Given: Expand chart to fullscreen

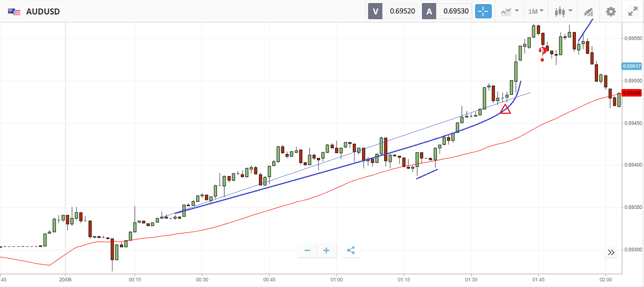Looking at the screenshot, I should click(x=633, y=11).
